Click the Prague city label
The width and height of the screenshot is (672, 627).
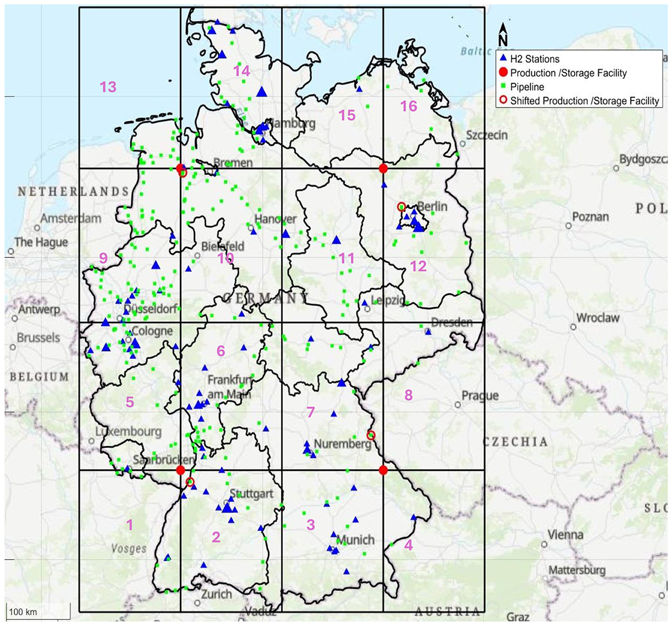[x=480, y=395]
